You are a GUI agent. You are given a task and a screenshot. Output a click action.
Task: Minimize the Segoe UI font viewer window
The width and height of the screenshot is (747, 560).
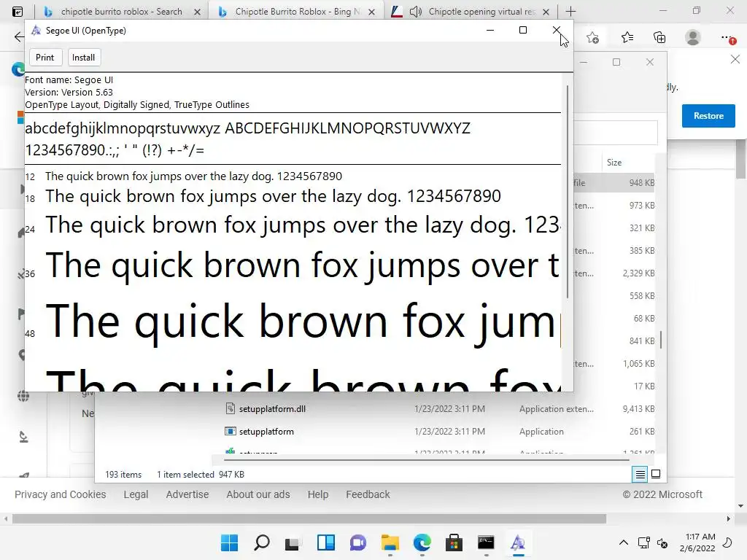pos(489,30)
